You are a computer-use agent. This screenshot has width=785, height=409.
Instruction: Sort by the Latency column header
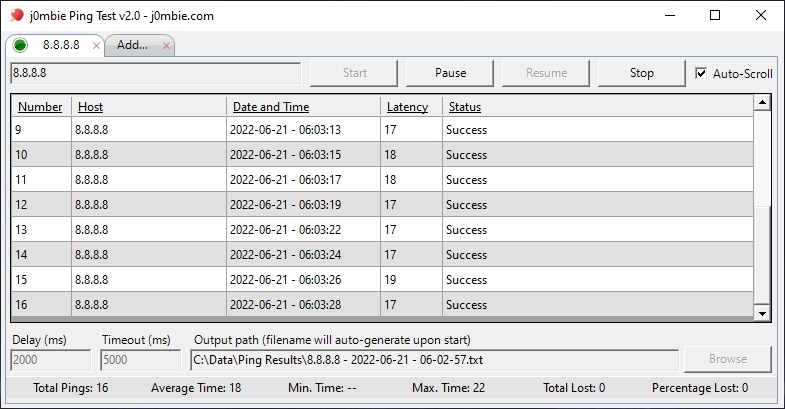tap(407, 107)
